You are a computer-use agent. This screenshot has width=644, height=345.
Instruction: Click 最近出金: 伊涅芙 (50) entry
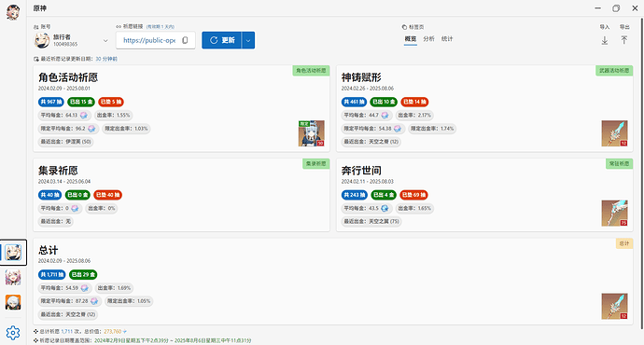(65, 142)
